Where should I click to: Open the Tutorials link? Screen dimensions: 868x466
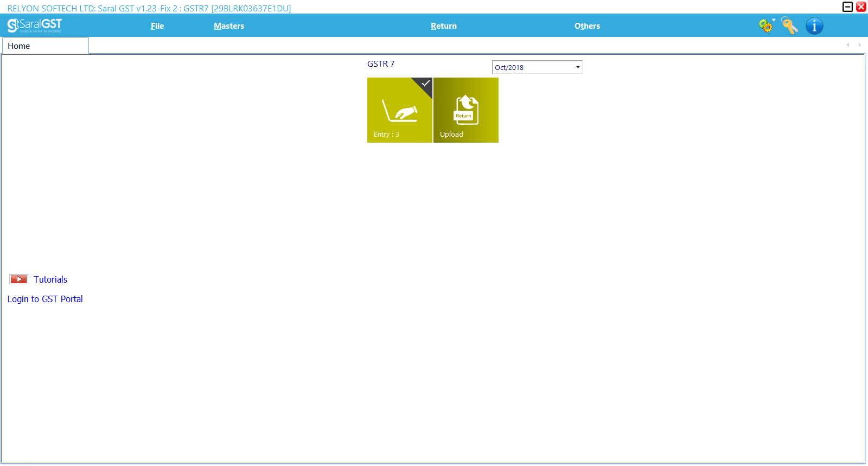[x=50, y=279]
